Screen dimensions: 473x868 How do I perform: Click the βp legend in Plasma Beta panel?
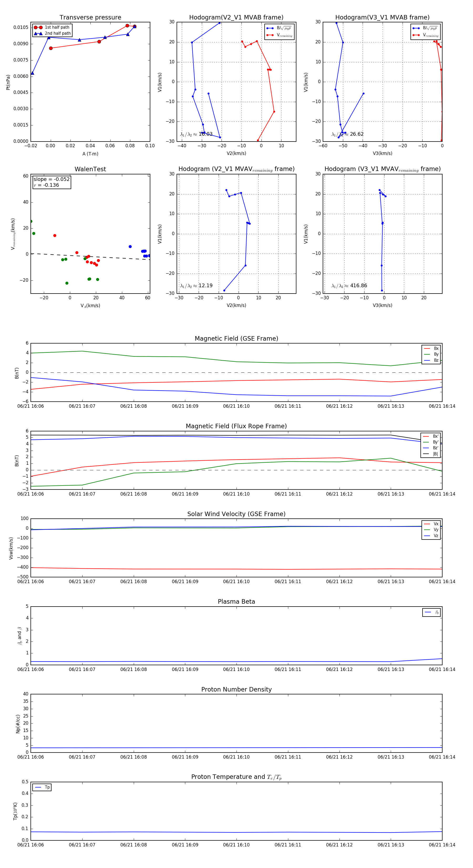[431, 612]
